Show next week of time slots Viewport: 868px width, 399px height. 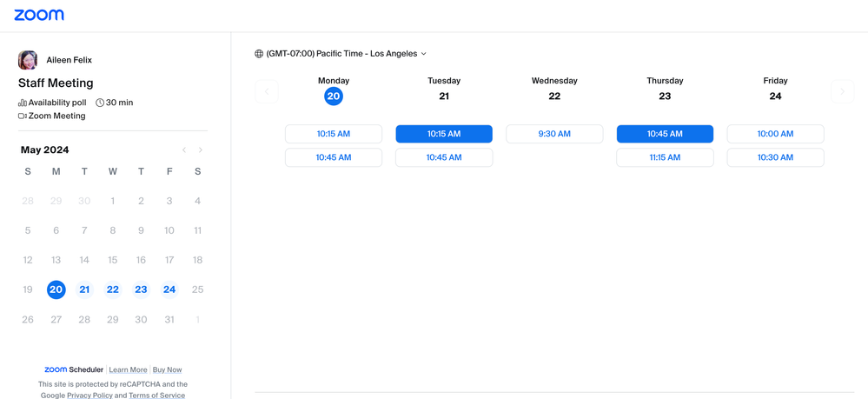[x=842, y=91]
